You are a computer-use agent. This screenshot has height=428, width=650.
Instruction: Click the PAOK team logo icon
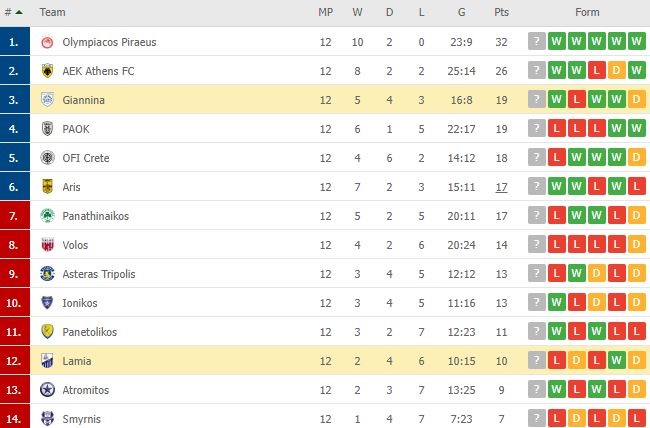click(x=47, y=129)
